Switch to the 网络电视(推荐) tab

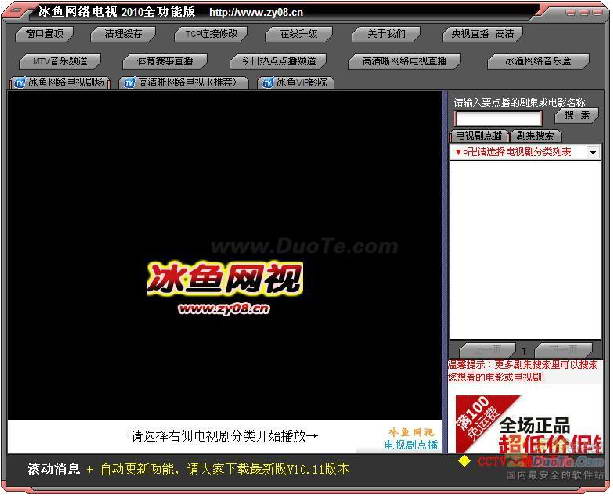pyautogui.click(x=184, y=82)
